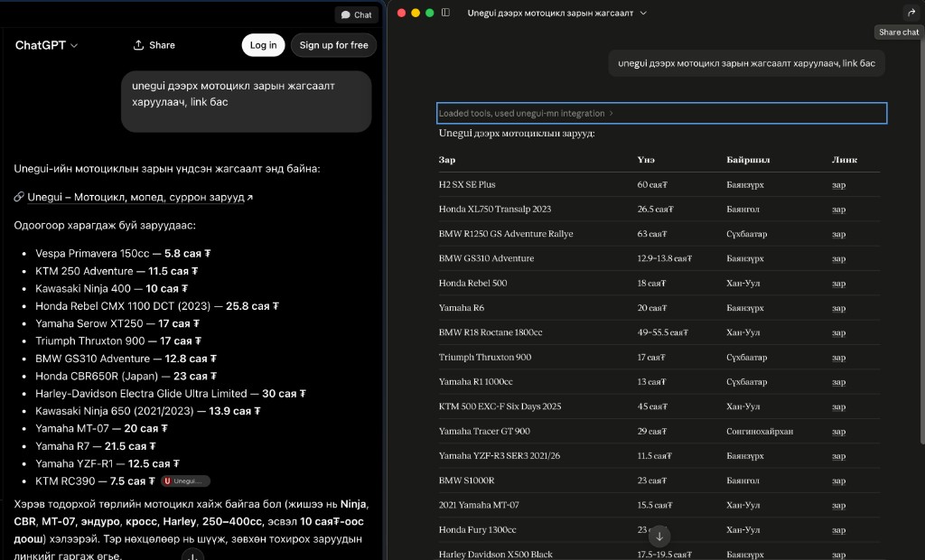Screen dimensions: 925x560
Task: Click the green maximize window button
Action: click(x=429, y=13)
